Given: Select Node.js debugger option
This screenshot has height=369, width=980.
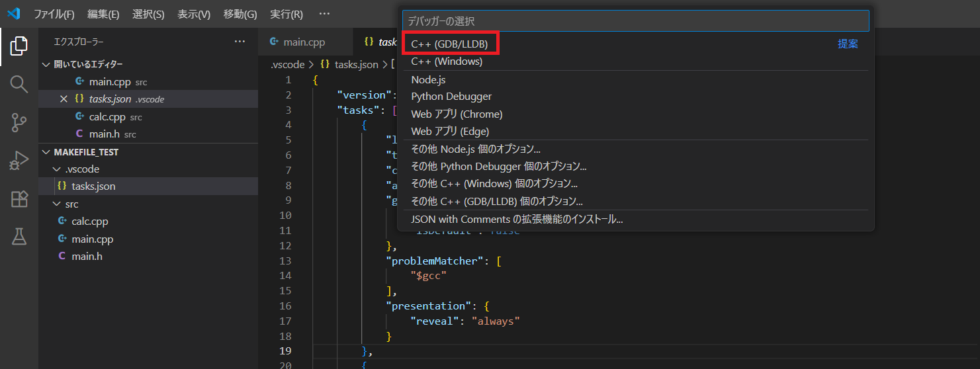Looking at the screenshot, I should pyautogui.click(x=635, y=79).
